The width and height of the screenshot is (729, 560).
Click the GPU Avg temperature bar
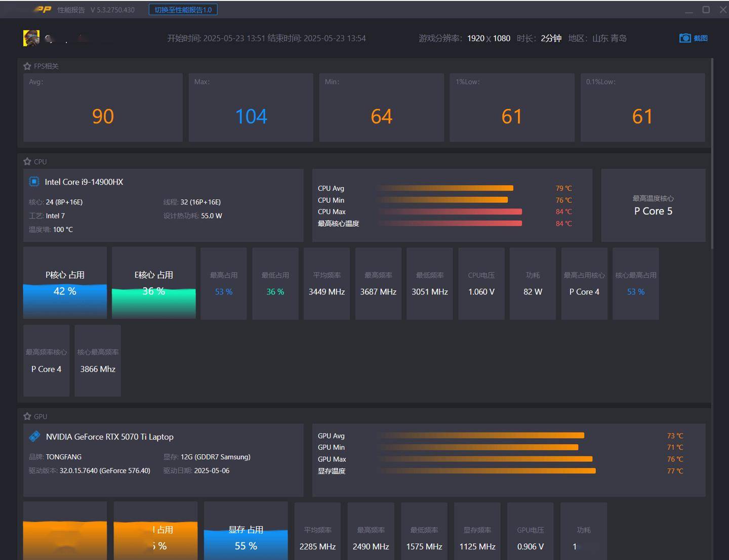tap(482, 436)
